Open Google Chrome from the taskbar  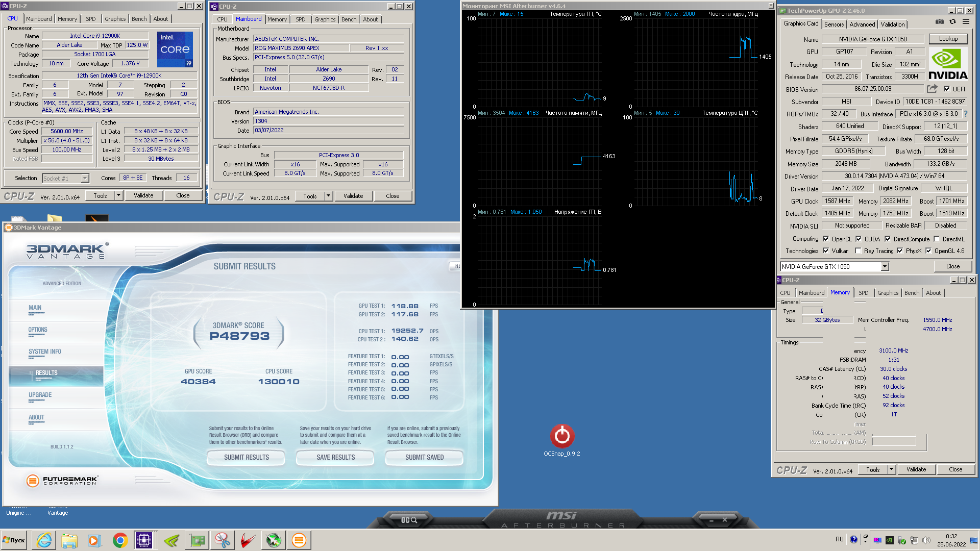(x=120, y=540)
